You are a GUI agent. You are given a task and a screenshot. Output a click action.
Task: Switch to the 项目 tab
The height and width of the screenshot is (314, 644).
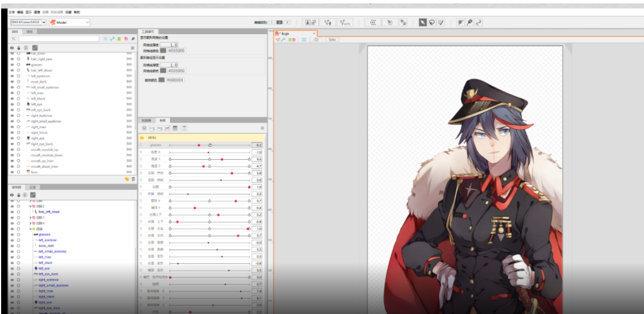tap(30, 31)
